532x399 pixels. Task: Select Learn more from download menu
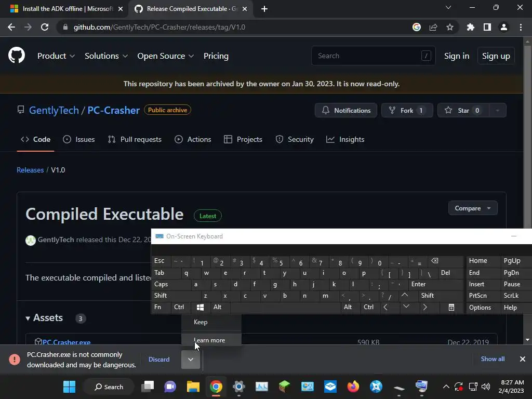(x=211, y=340)
